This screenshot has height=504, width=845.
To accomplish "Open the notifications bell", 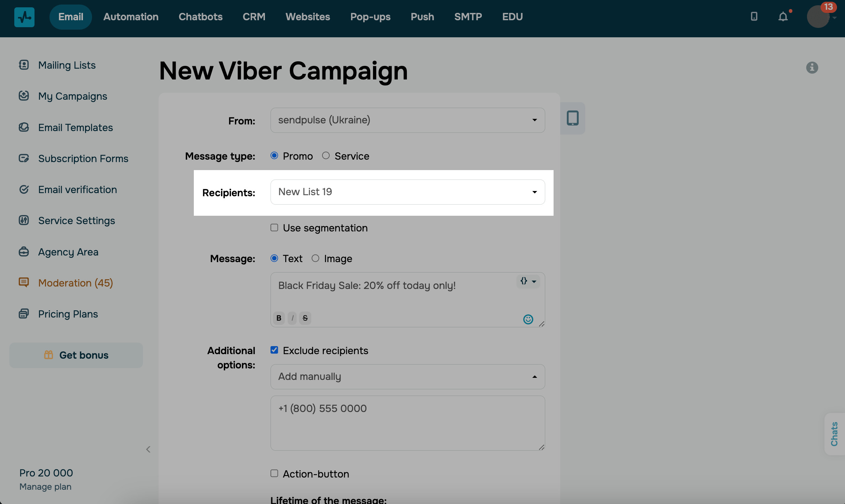I will pyautogui.click(x=783, y=16).
